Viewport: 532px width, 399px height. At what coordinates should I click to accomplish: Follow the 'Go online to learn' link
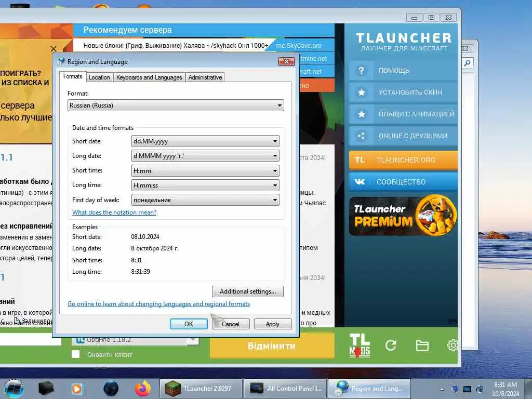[x=158, y=304]
